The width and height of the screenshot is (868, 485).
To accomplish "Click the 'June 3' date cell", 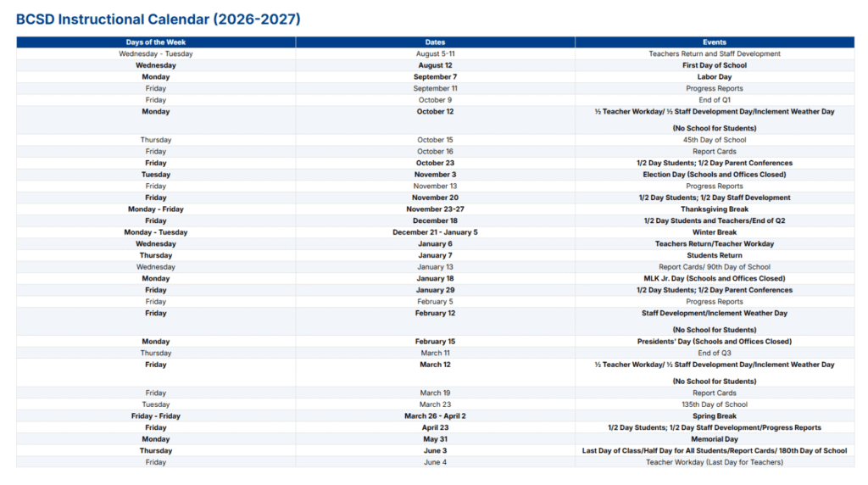I will point(435,451).
